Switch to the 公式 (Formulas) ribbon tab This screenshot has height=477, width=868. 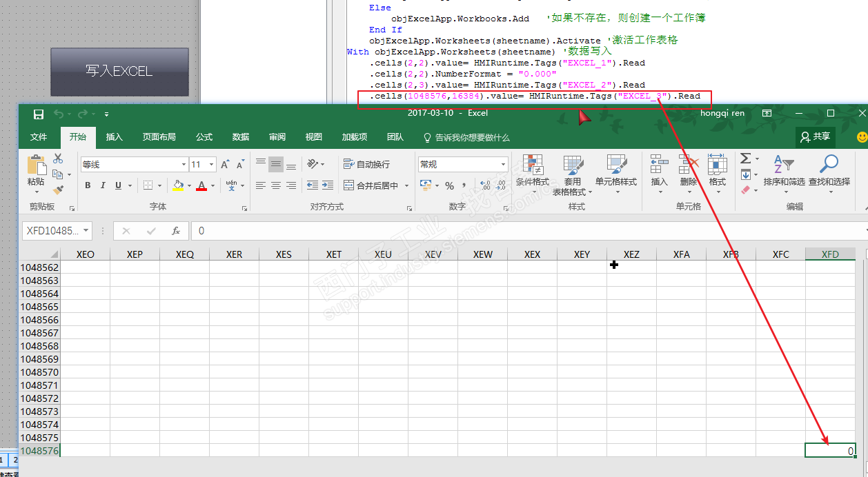(x=204, y=137)
